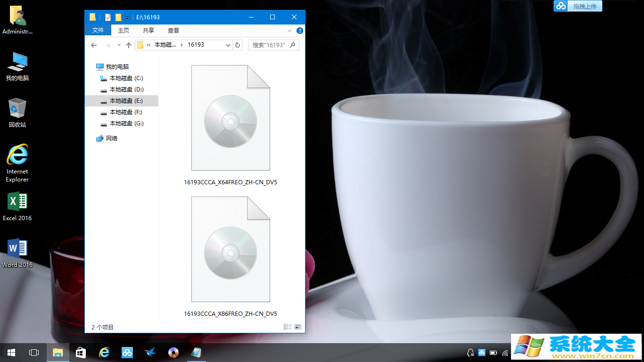Click Task View button on the taskbar
This screenshot has height=362, width=644.
tap(34, 353)
